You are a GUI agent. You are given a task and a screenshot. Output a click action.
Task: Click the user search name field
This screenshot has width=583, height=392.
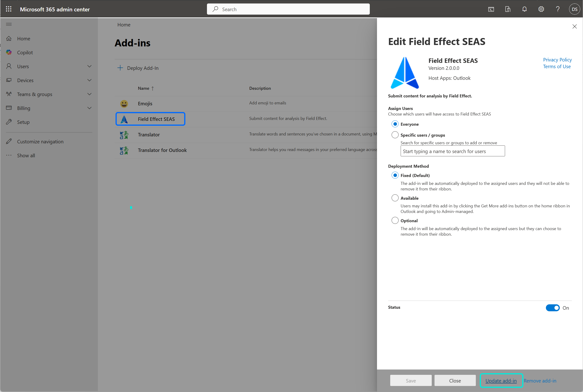(452, 151)
